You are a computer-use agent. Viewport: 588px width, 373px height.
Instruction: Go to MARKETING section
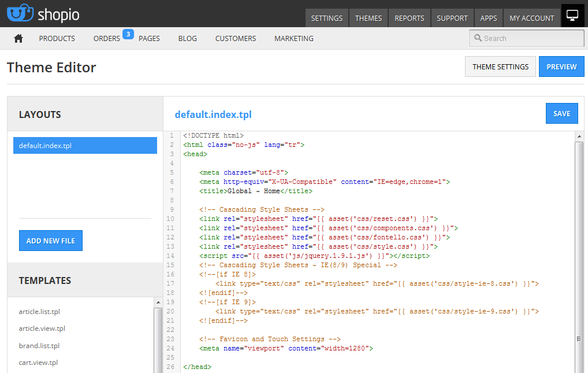(294, 38)
